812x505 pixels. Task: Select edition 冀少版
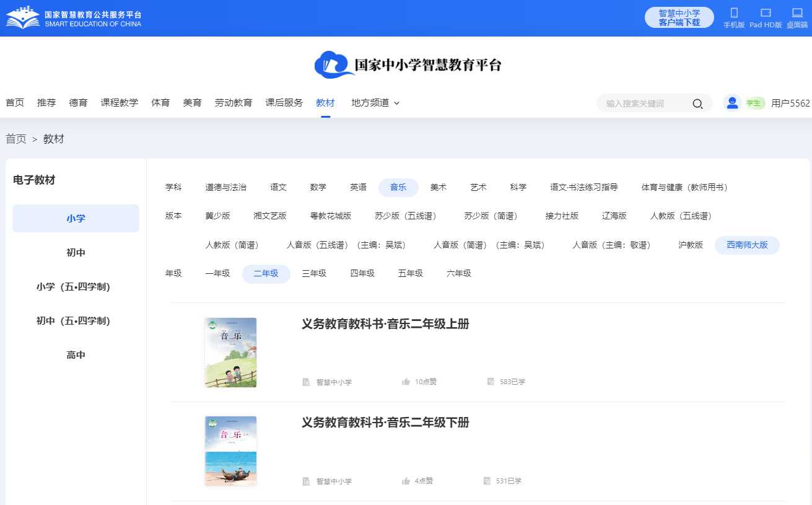217,216
